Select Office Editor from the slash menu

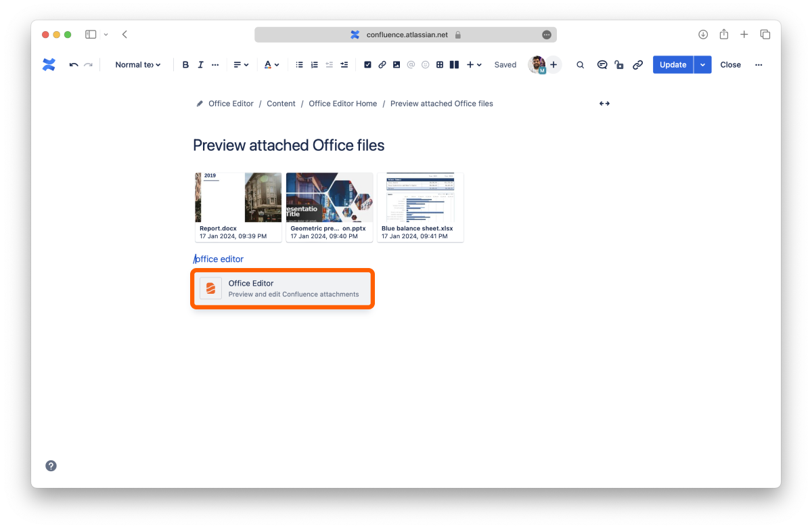coord(283,289)
